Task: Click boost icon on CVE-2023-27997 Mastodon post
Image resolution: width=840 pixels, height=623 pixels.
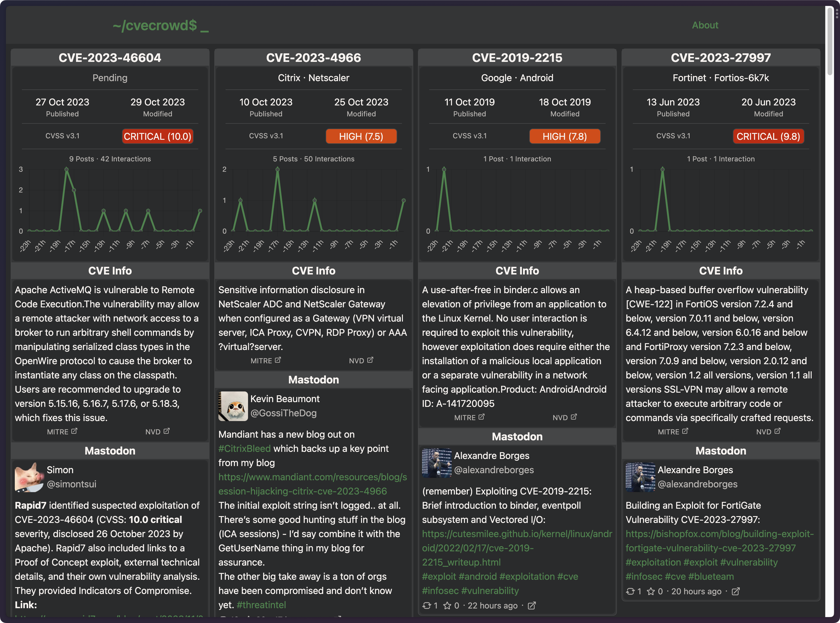Action: [x=630, y=591]
